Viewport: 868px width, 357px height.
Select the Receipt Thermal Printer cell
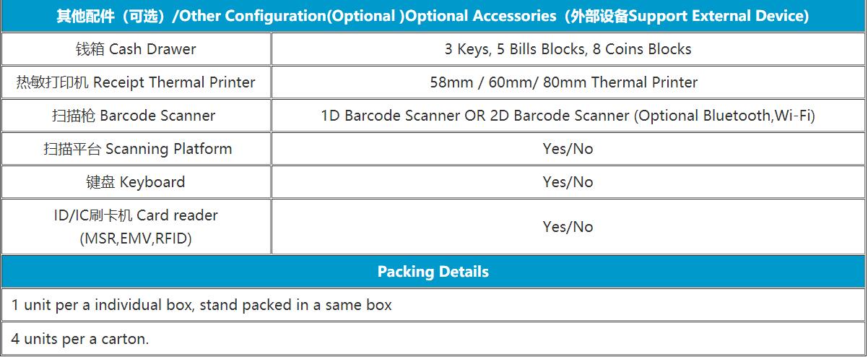[x=136, y=82]
